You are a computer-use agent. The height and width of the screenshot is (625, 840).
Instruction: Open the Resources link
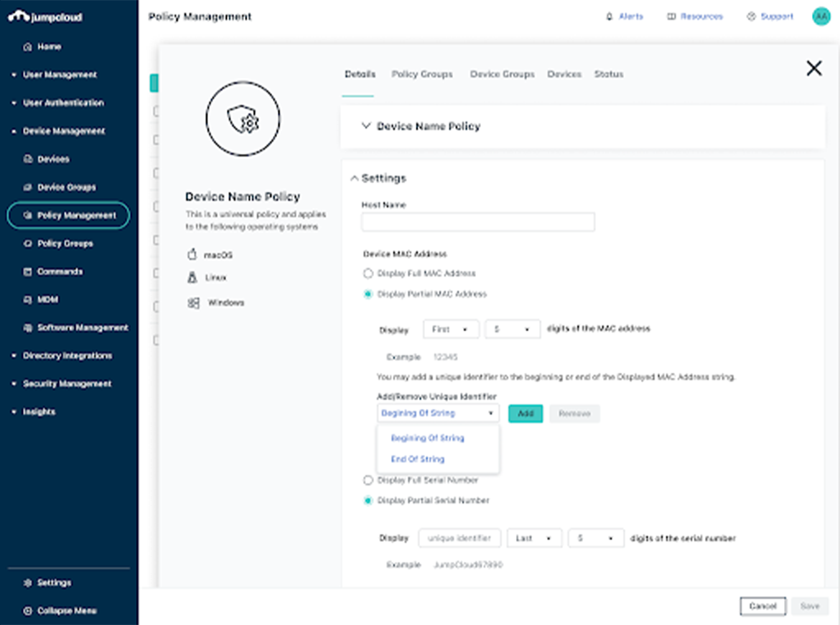pos(701,17)
